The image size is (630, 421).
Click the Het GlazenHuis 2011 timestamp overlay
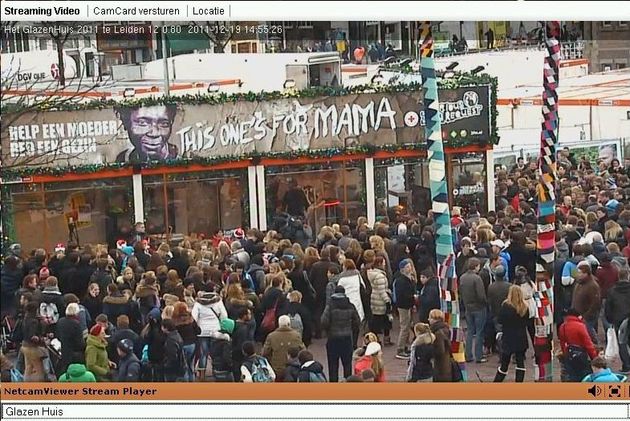tap(143, 30)
